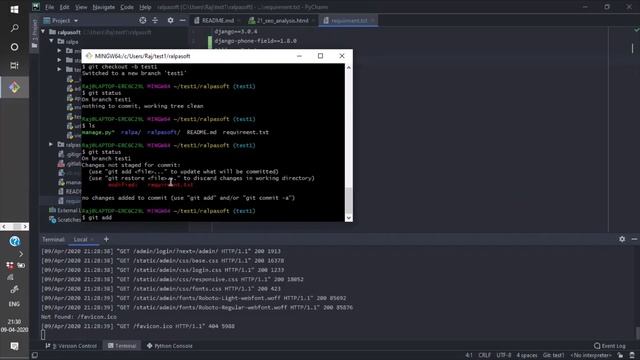Viewport: 640px width, 360px height.
Task: Click the ENG language indicator
Action: pos(14,304)
